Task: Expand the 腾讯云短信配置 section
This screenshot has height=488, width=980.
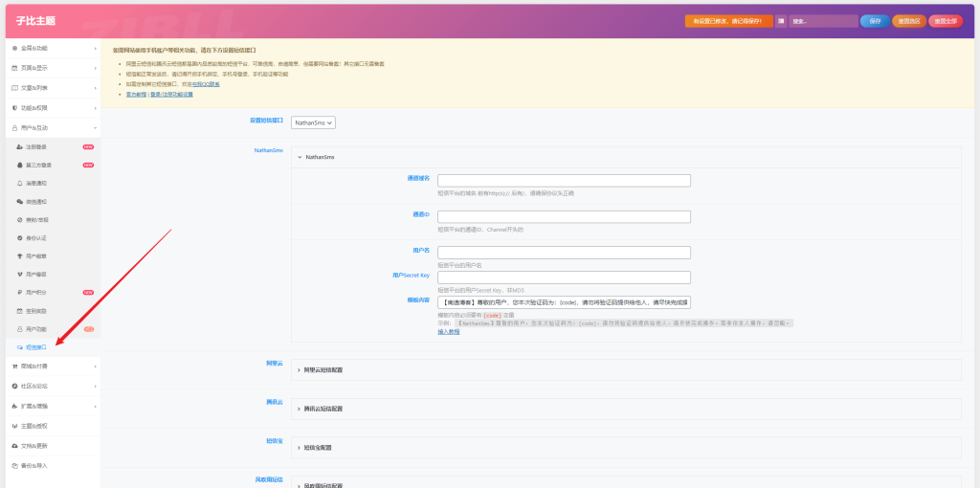Action: pyautogui.click(x=626, y=409)
